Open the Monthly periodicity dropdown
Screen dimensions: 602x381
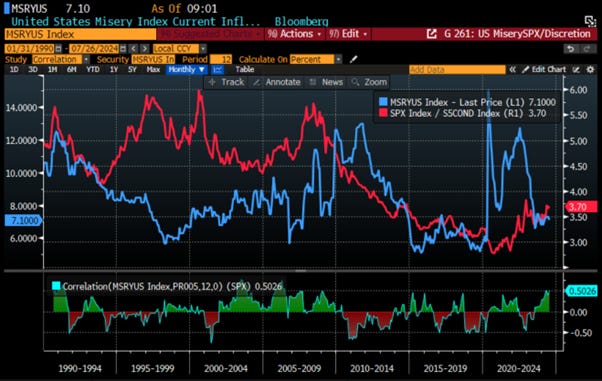pos(187,70)
